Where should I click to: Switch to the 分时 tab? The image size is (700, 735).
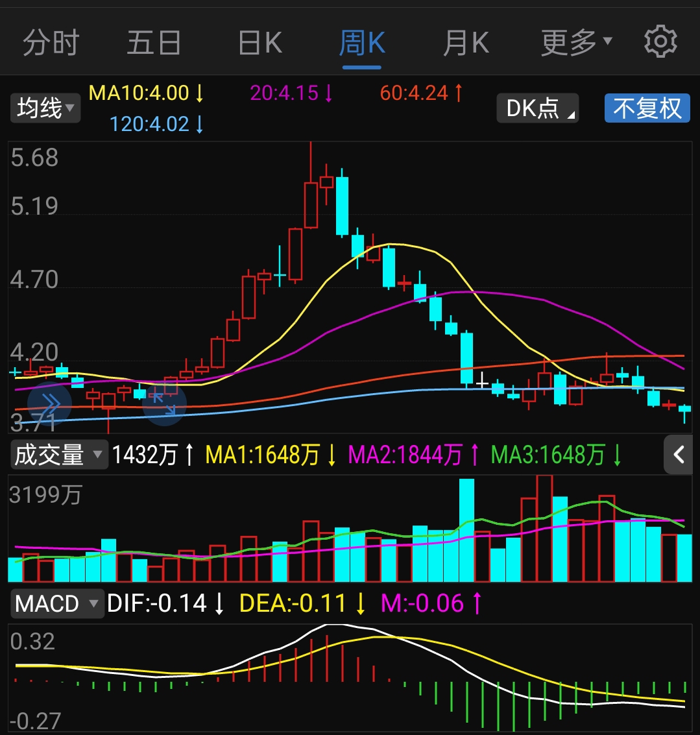(x=51, y=43)
